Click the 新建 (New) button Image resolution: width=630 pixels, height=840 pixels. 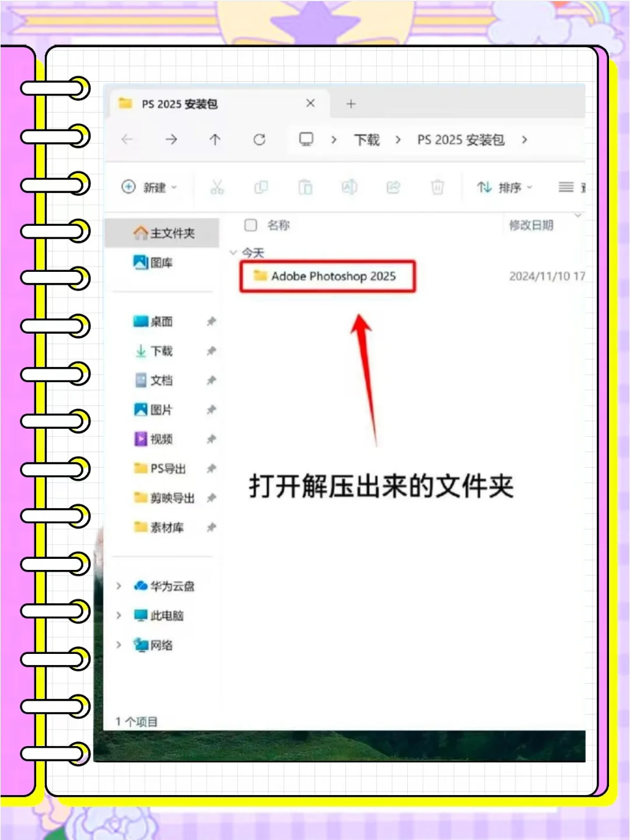149,187
